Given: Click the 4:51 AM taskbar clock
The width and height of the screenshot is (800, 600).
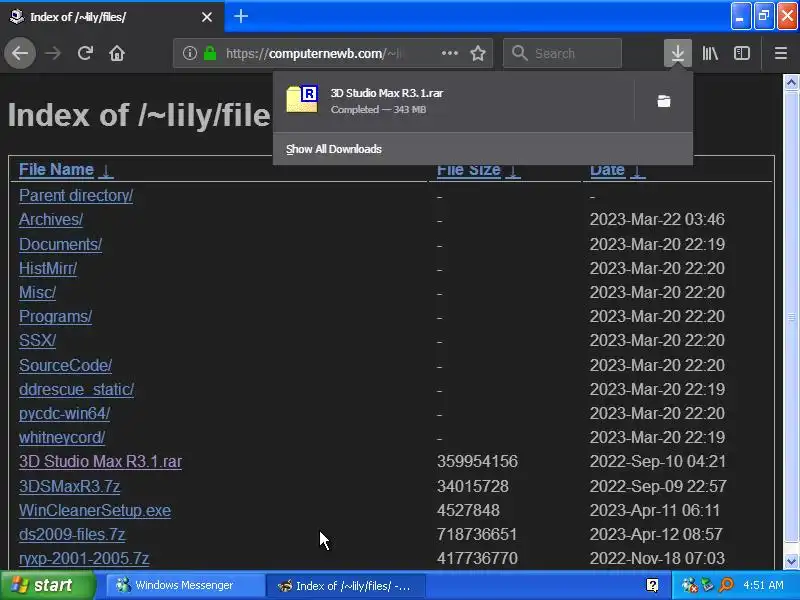Looking at the screenshot, I should coord(763,585).
